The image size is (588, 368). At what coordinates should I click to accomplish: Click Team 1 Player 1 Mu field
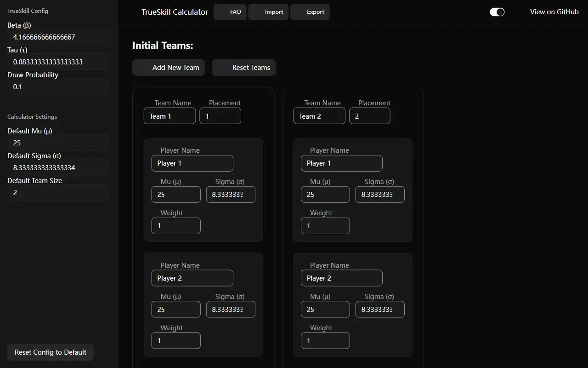[x=176, y=195]
